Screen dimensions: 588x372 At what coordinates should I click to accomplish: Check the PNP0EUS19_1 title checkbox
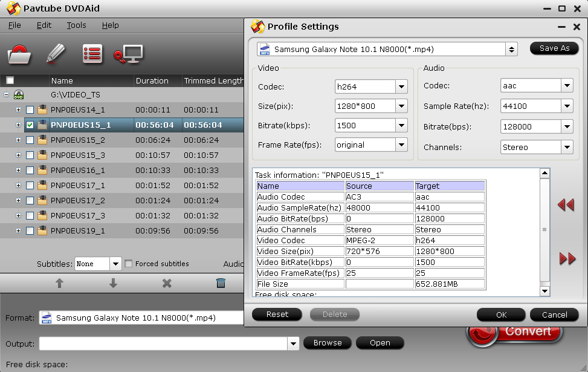point(30,231)
